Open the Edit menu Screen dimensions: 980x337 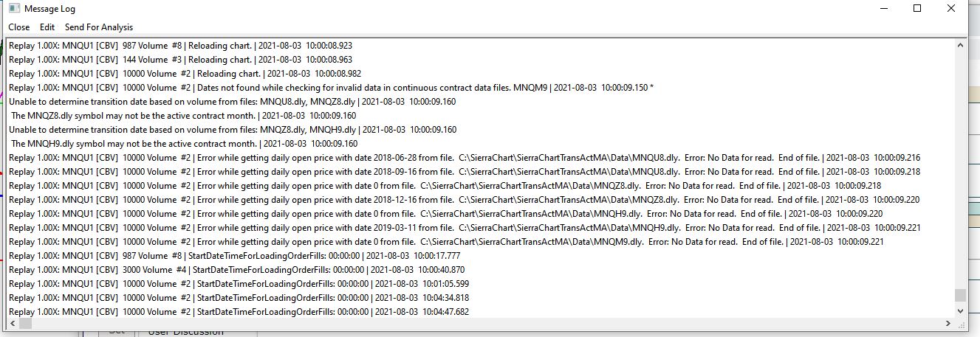click(47, 27)
